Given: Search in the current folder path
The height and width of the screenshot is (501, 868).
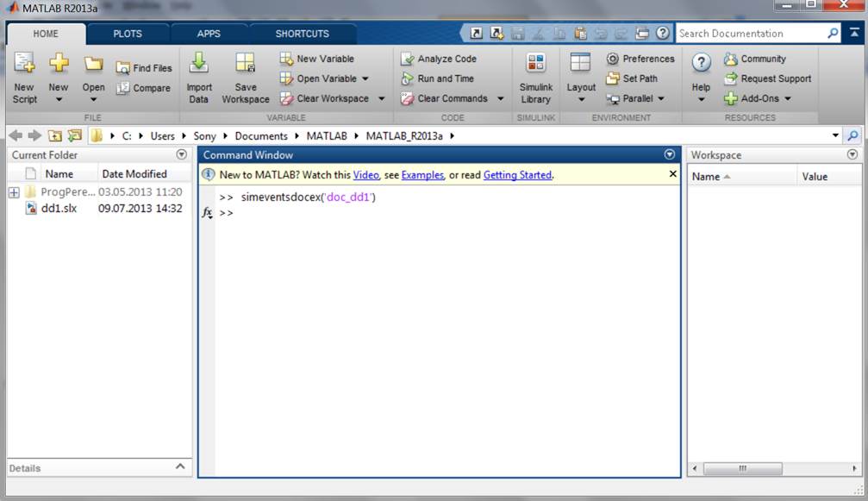Looking at the screenshot, I should tap(853, 135).
